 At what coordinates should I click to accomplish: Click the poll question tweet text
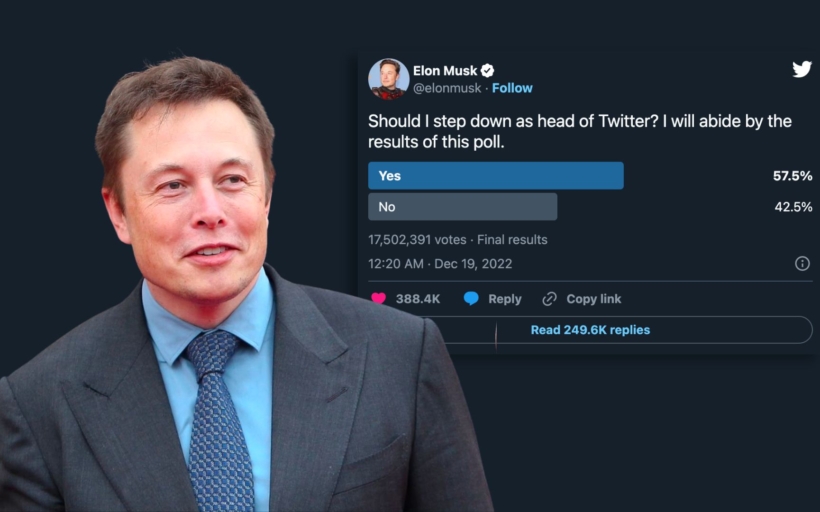coord(580,132)
